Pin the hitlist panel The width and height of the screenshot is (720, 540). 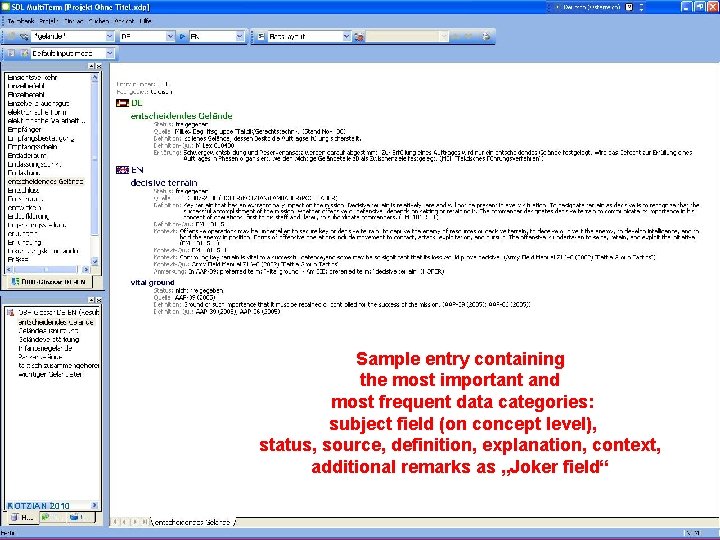pos(91,300)
